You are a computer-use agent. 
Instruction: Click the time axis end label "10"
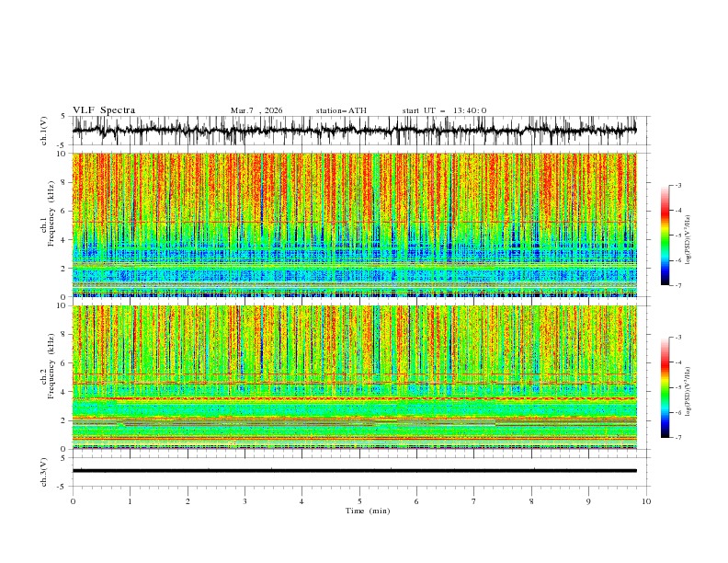pyautogui.click(x=646, y=501)
